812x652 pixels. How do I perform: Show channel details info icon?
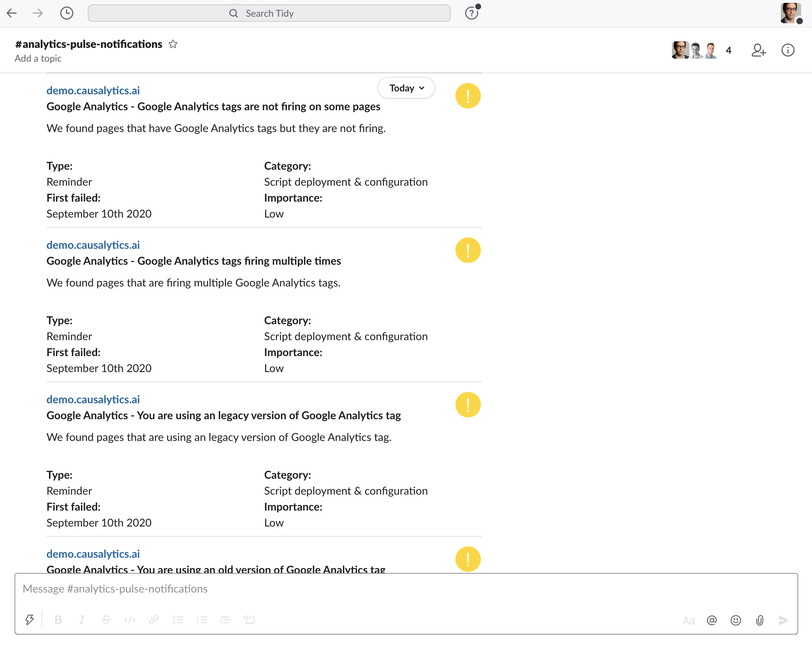coord(788,50)
